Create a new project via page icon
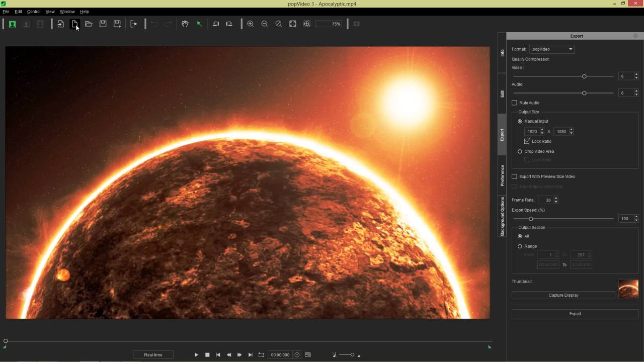 click(74, 24)
